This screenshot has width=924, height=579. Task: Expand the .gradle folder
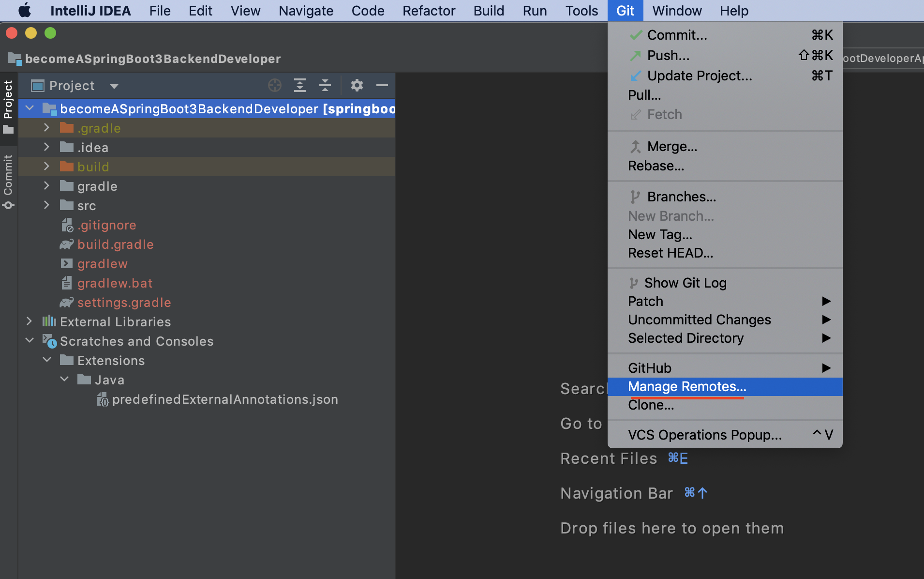[46, 127]
